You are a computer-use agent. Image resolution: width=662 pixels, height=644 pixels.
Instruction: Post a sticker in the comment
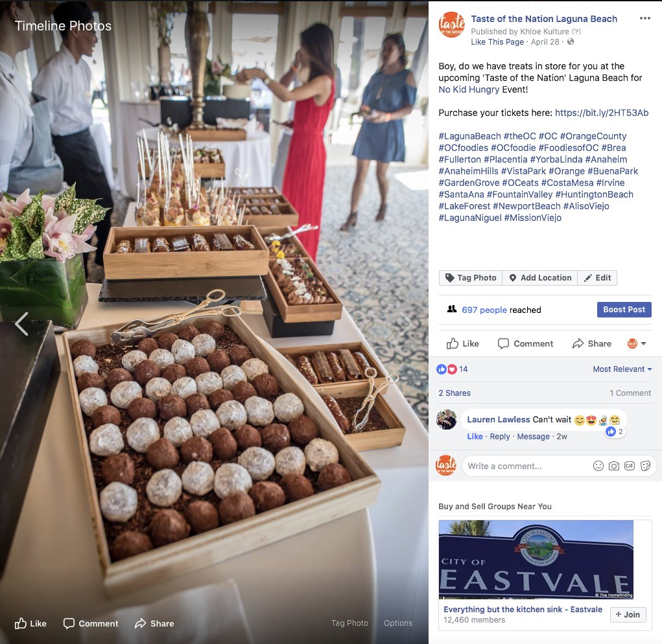[x=645, y=466]
